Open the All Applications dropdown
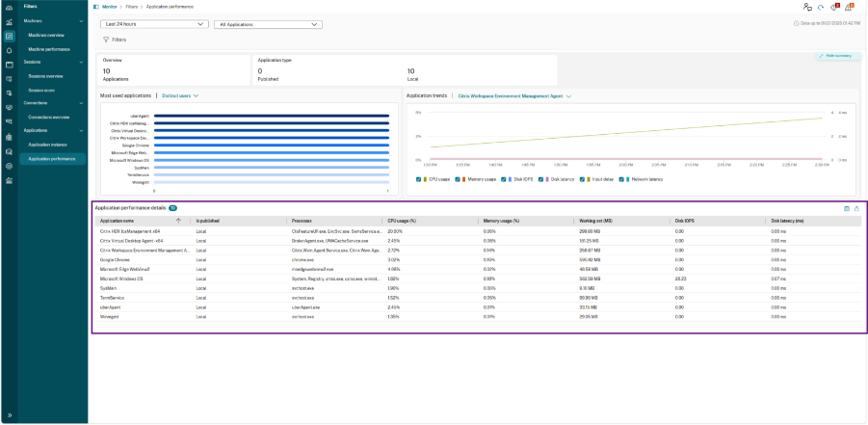The height and width of the screenshot is (425, 868). pyautogui.click(x=268, y=24)
